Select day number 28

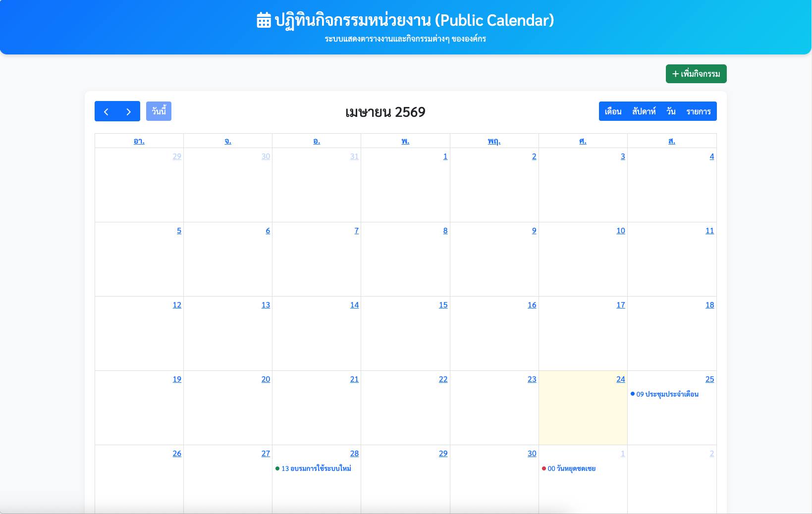[x=354, y=454]
